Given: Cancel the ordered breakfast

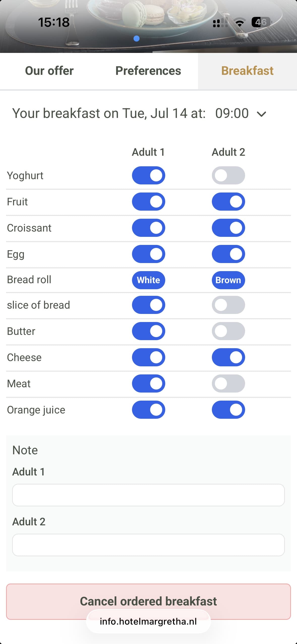Looking at the screenshot, I should pyautogui.click(x=148, y=601).
